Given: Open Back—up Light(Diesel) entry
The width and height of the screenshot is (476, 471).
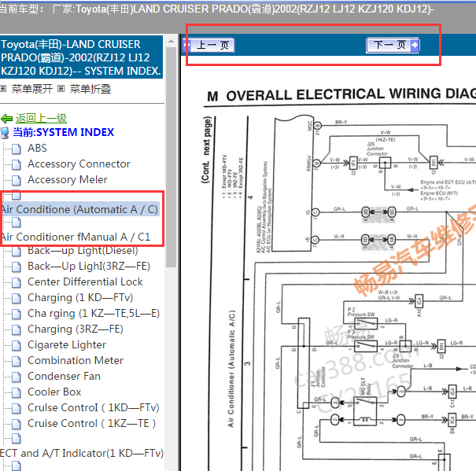Looking at the screenshot, I should 83,251.
